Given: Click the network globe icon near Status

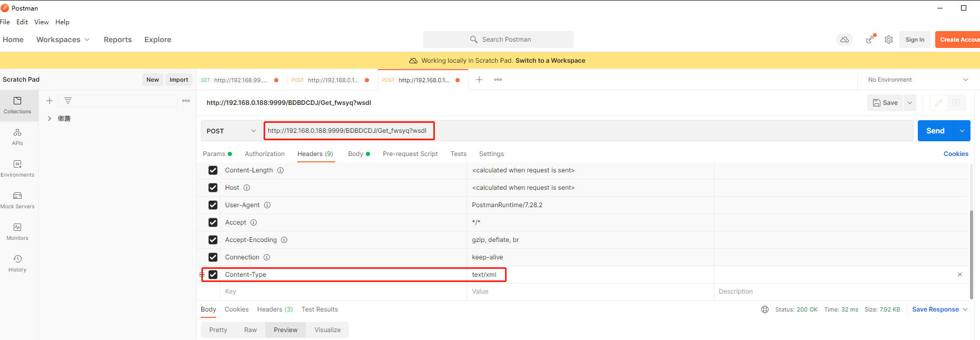Looking at the screenshot, I should coord(765,309).
